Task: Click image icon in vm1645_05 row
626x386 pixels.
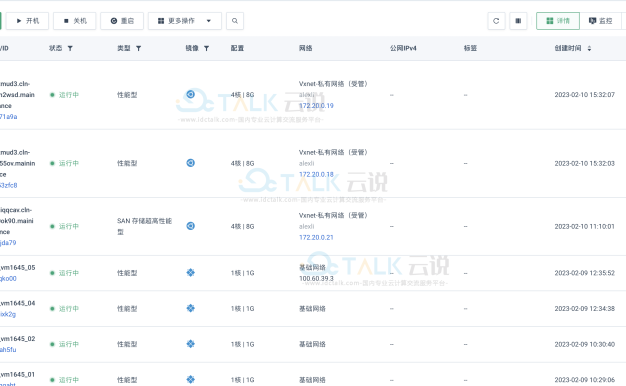Action: click(x=190, y=273)
